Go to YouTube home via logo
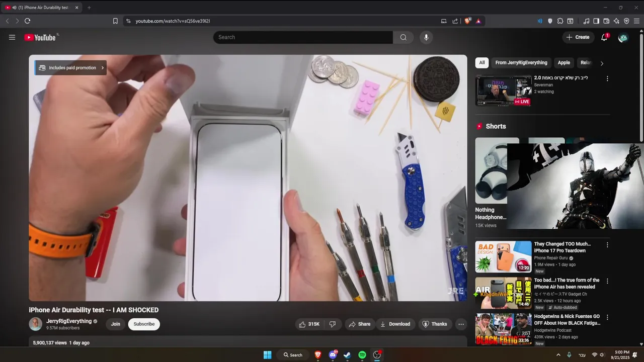 [40, 37]
